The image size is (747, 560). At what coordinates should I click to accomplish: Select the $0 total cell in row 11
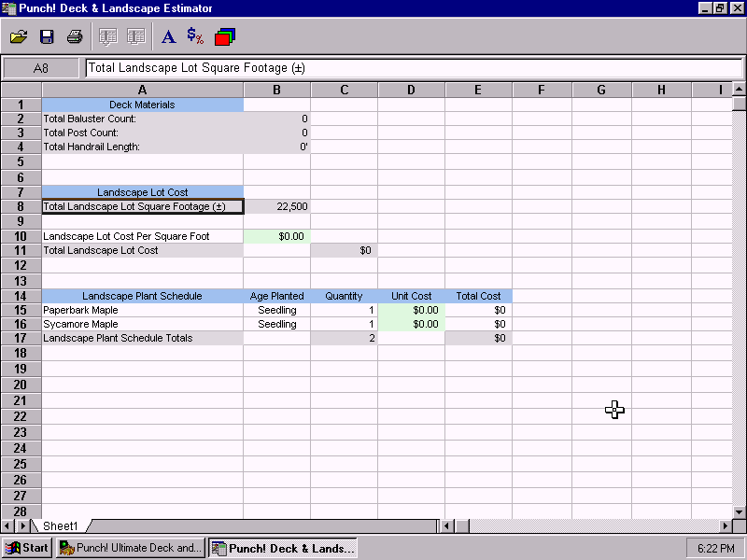tap(344, 250)
